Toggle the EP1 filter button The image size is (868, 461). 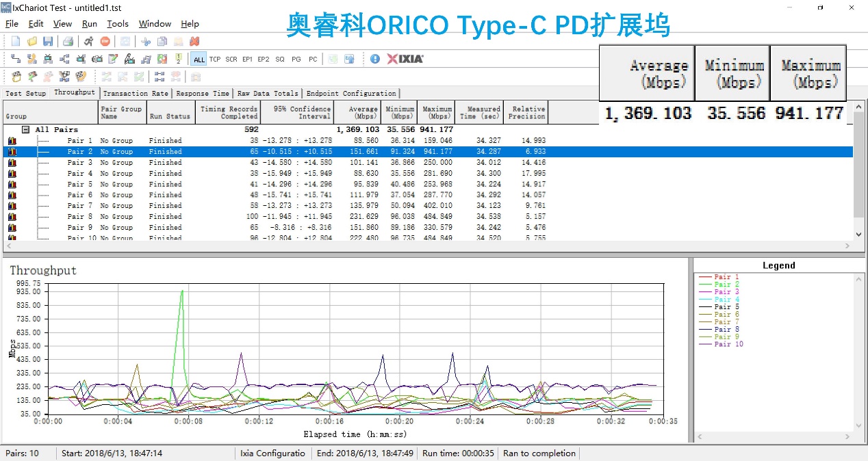click(247, 60)
